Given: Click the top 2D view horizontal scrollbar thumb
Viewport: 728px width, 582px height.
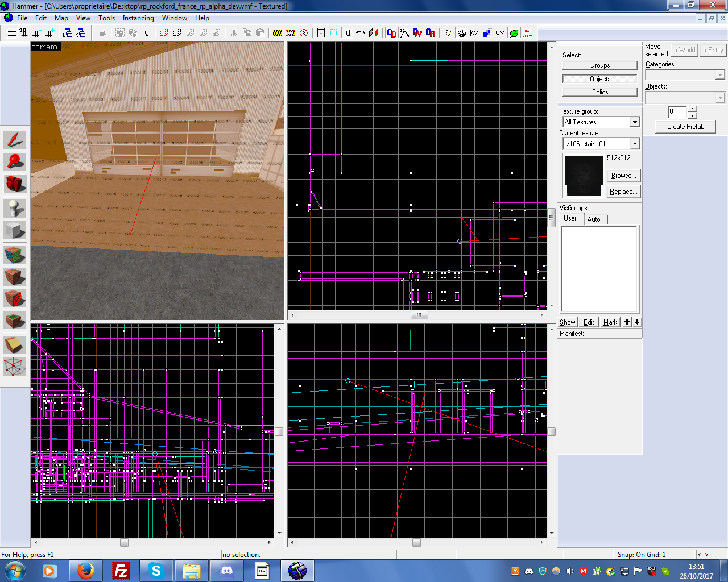Looking at the screenshot, I should point(419,315).
